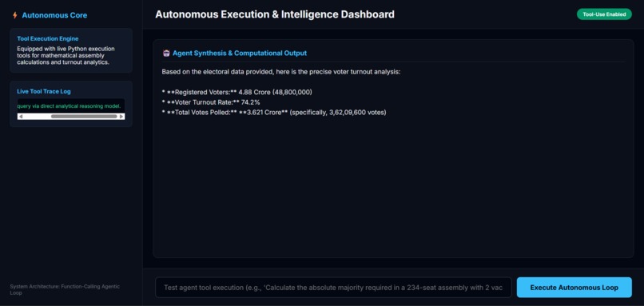Select the Live Tool Trace Log heading
This screenshot has height=306, width=644.
coord(44,92)
